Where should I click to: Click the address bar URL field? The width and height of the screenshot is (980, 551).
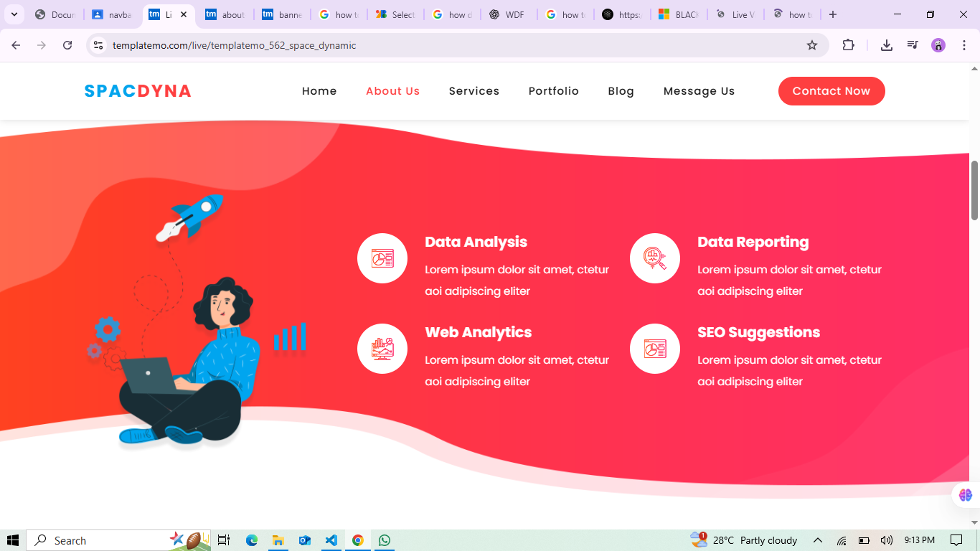[452, 45]
